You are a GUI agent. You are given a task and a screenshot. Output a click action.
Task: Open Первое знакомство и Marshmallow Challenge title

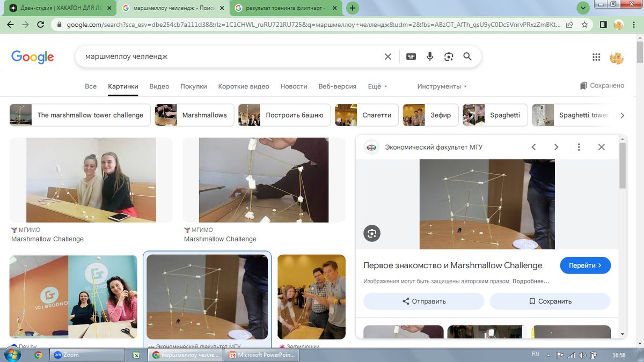[x=453, y=265]
